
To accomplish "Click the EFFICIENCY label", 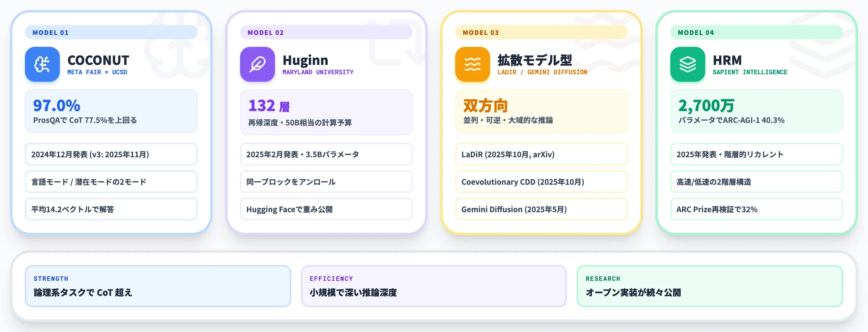I will click(x=331, y=279).
